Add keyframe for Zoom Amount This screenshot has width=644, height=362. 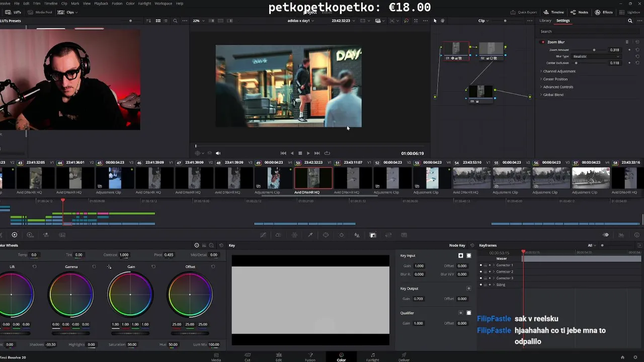[629, 50]
